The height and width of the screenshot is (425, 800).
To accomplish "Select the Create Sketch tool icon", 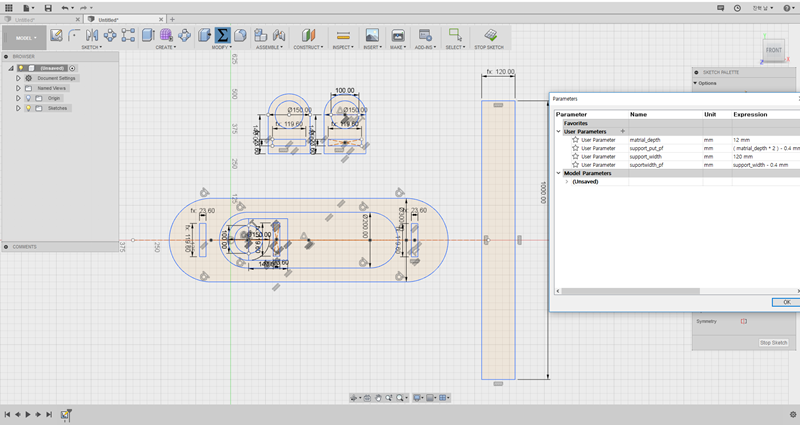I will point(57,35).
